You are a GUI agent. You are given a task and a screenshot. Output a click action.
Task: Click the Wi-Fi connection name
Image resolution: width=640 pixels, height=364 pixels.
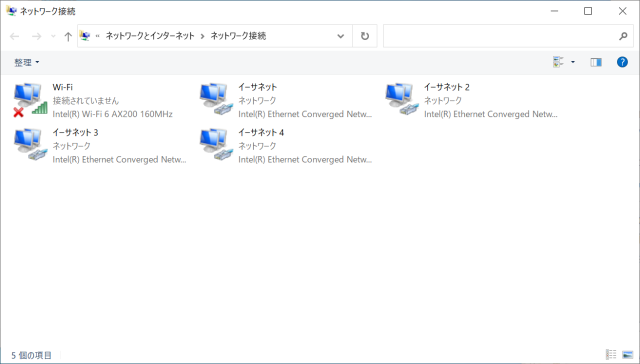(62, 87)
